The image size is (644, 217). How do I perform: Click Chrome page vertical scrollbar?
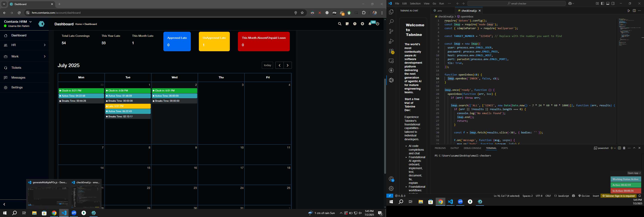coord(385,126)
